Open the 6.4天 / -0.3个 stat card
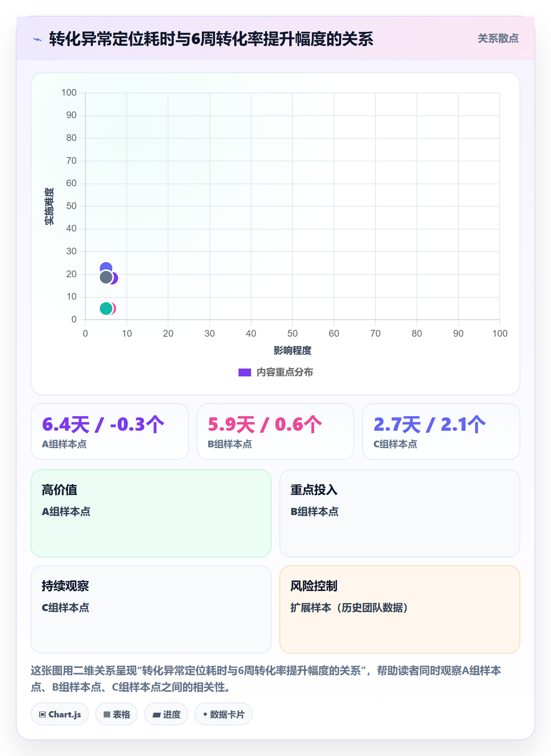The width and height of the screenshot is (551, 756). [110, 432]
